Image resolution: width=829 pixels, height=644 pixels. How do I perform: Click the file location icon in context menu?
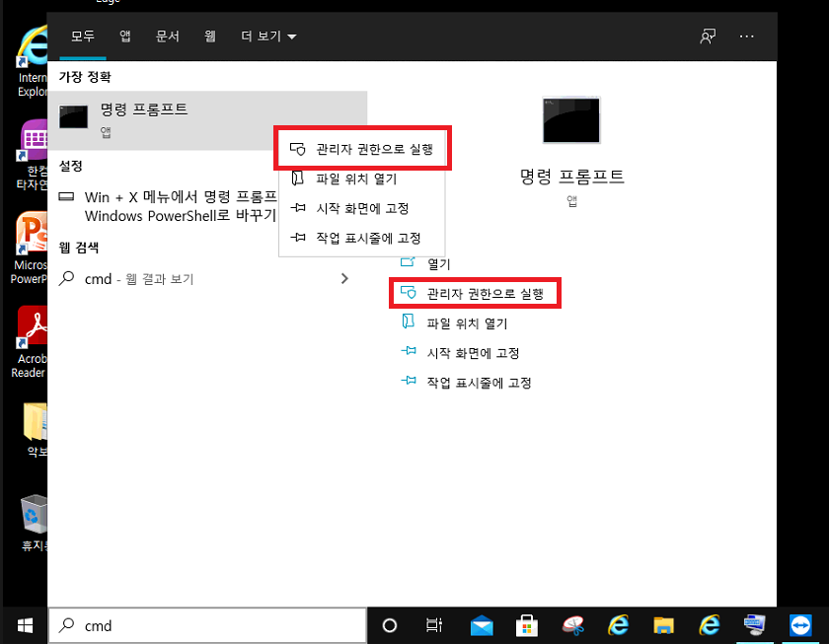[x=298, y=178]
